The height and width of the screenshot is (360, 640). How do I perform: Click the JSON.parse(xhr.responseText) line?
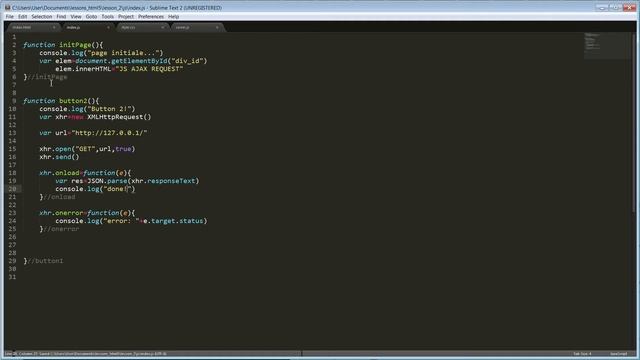click(127, 181)
